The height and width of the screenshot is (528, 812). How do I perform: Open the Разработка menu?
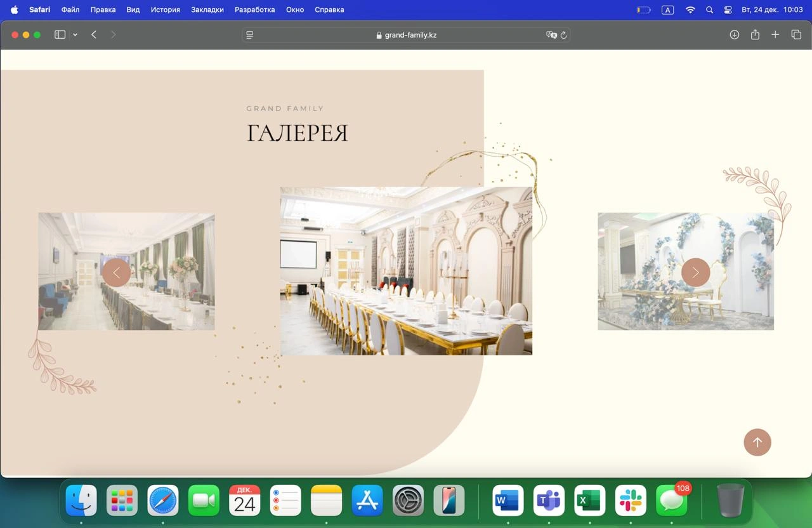[255, 10]
